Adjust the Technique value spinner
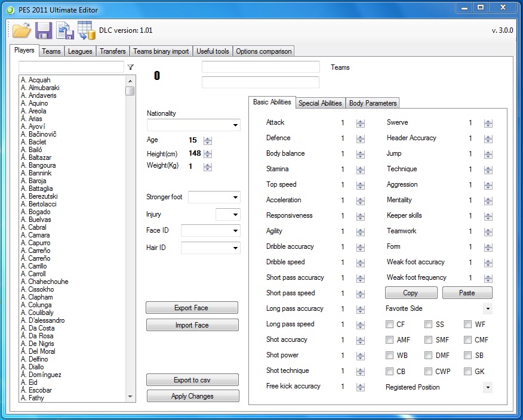This screenshot has height=420, width=523. click(x=488, y=169)
